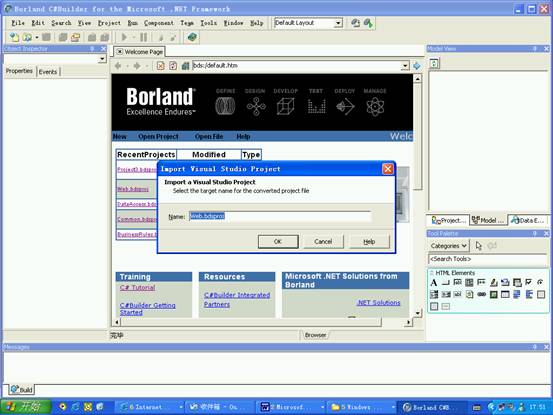Open the bds:/default.htm address dropdown

pos(405,66)
